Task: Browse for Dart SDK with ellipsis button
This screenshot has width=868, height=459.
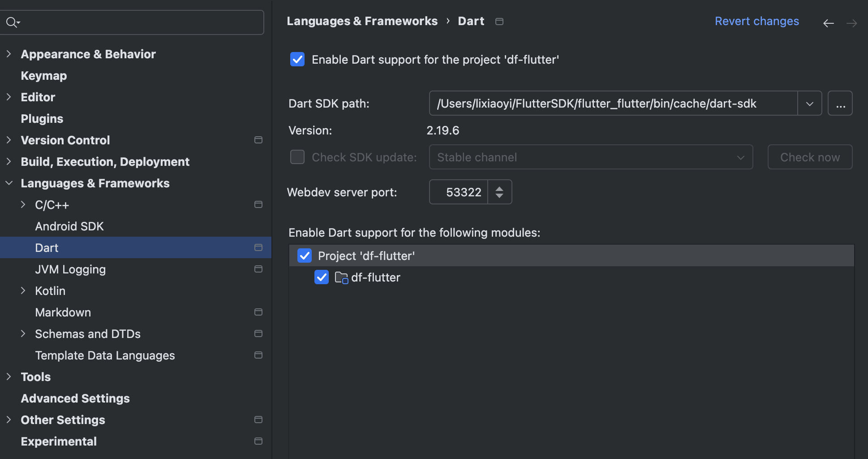Action: coord(840,104)
